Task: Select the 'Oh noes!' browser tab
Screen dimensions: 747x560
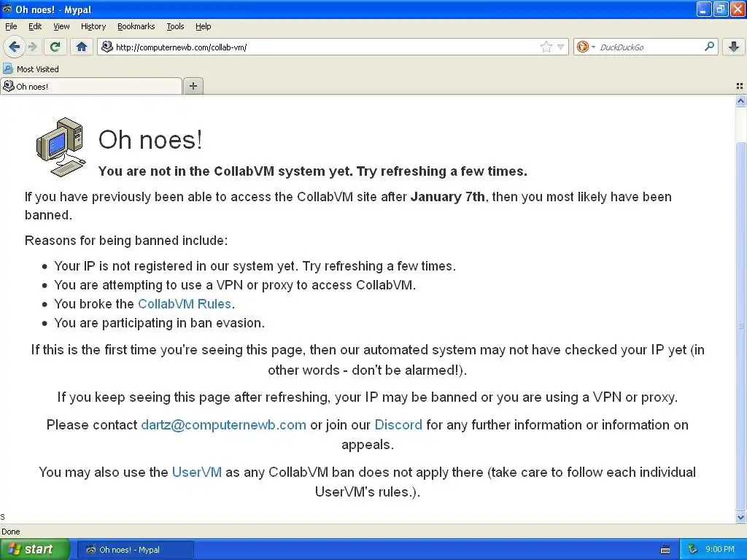Action: [91, 86]
